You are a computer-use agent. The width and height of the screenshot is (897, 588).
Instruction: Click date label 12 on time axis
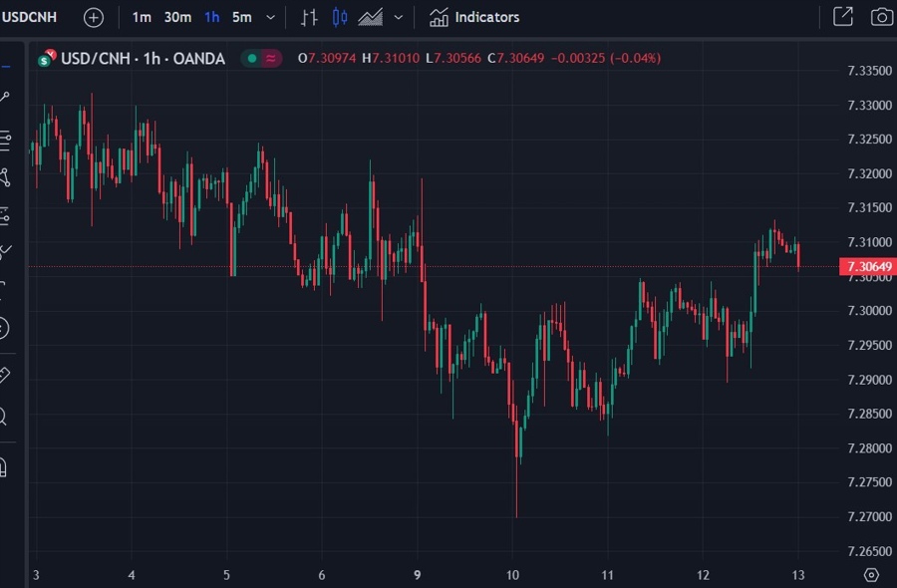(703, 575)
